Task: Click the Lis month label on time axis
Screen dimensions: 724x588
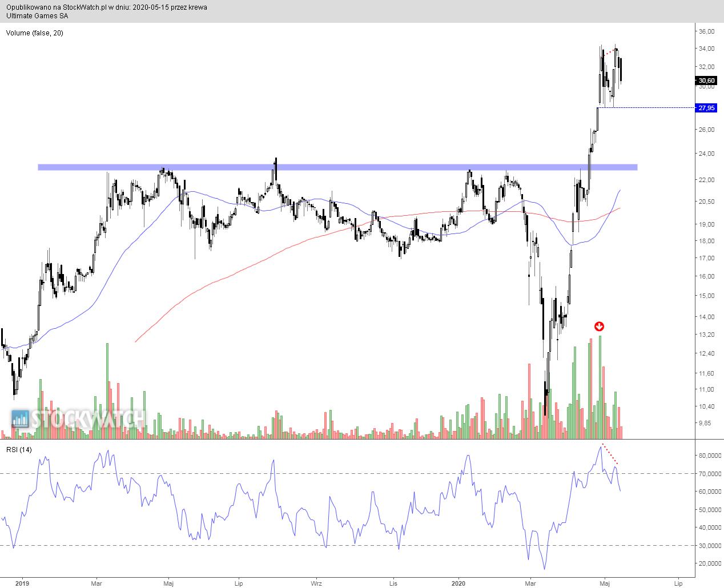Action: click(393, 583)
